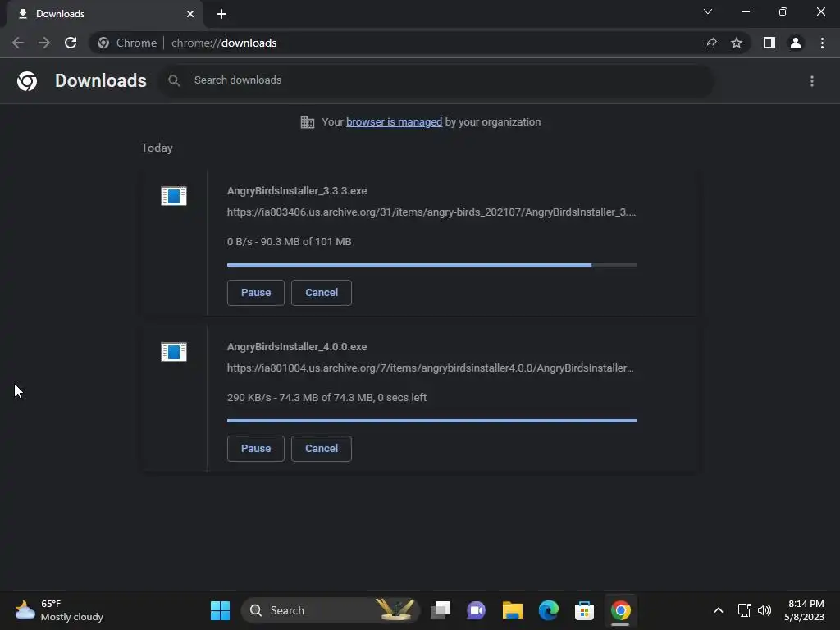
Task: Click the back navigation arrow
Action: [x=18, y=43]
